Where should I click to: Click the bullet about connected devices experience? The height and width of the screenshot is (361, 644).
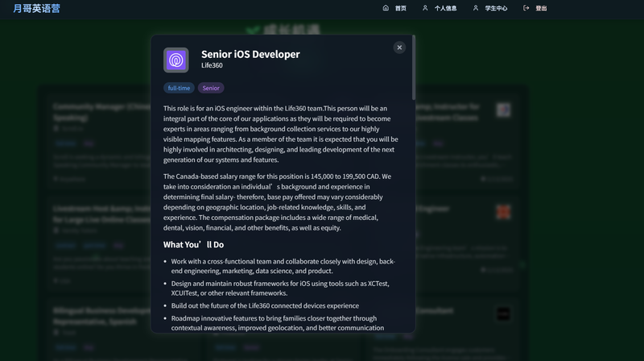(265, 305)
